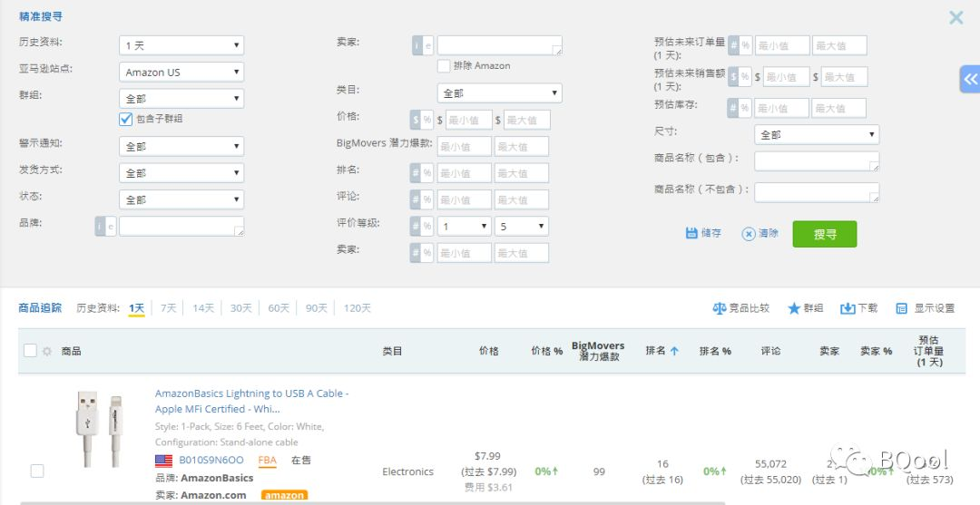Switch history to 30天 tab
This screenshot has height=505, width=980.
[x=241, y=308]
